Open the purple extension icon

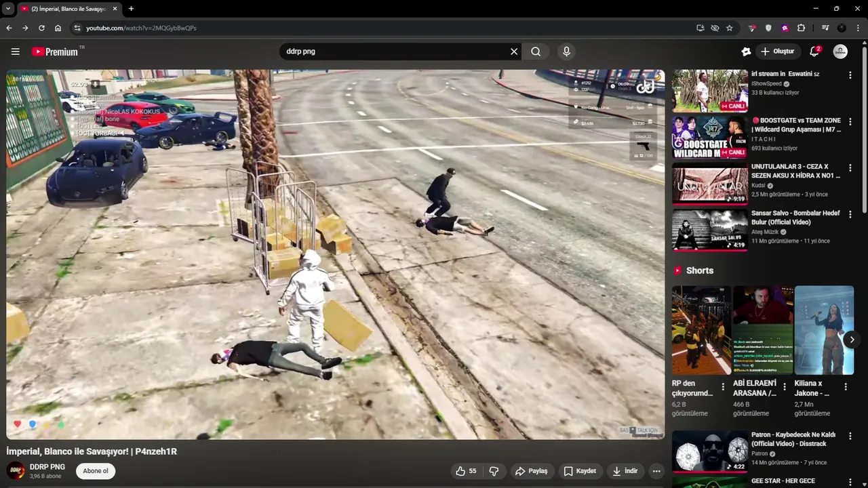(785, 28)
